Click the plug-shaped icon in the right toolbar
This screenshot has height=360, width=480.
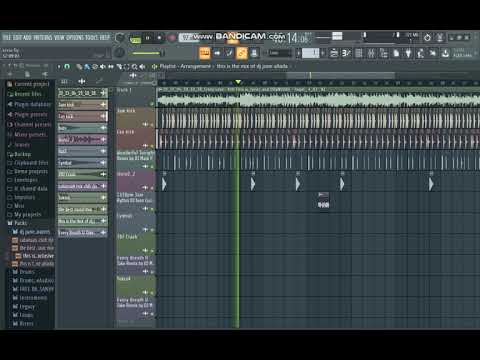[x=408, y=53]
